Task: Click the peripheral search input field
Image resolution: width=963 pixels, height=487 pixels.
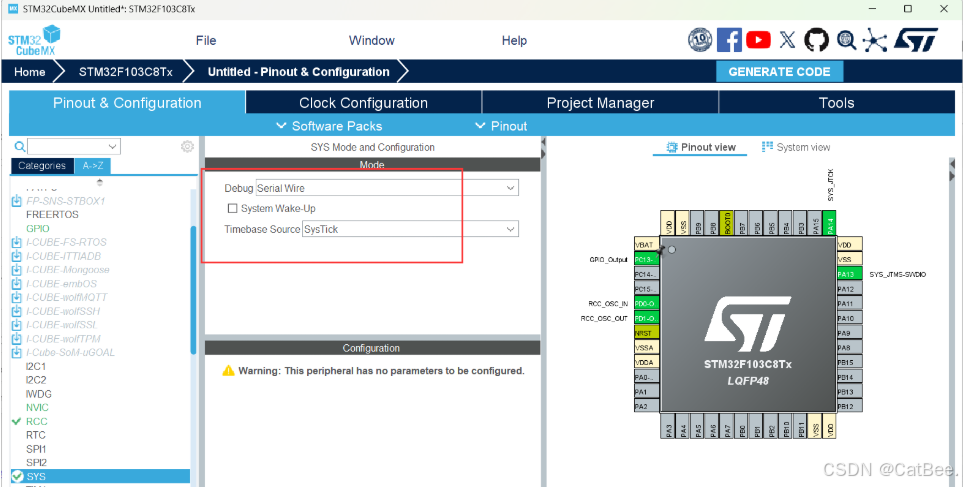Action: click(67, 146)
